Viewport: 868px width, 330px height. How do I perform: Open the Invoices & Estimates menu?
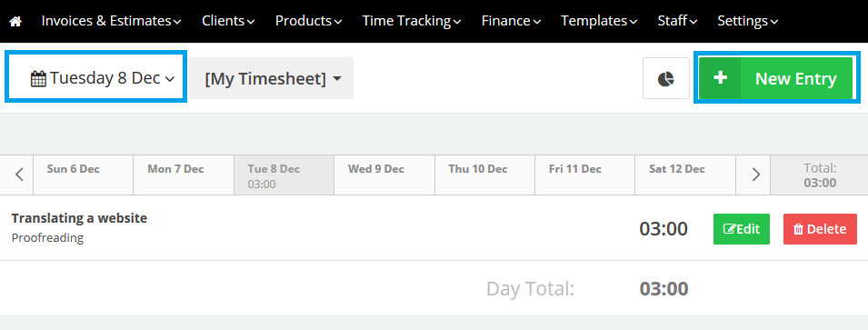(111, 21)
